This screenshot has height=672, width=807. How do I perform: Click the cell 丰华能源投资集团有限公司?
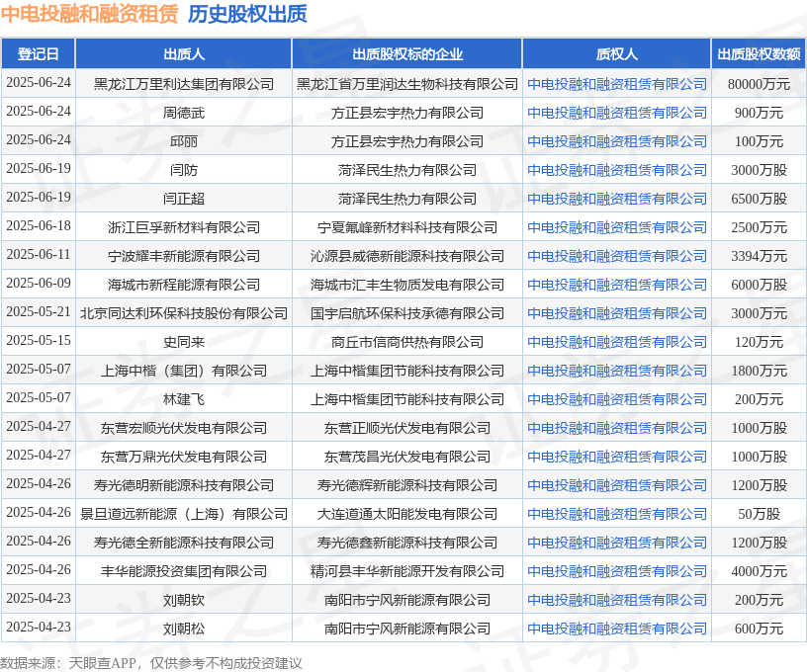184,571
